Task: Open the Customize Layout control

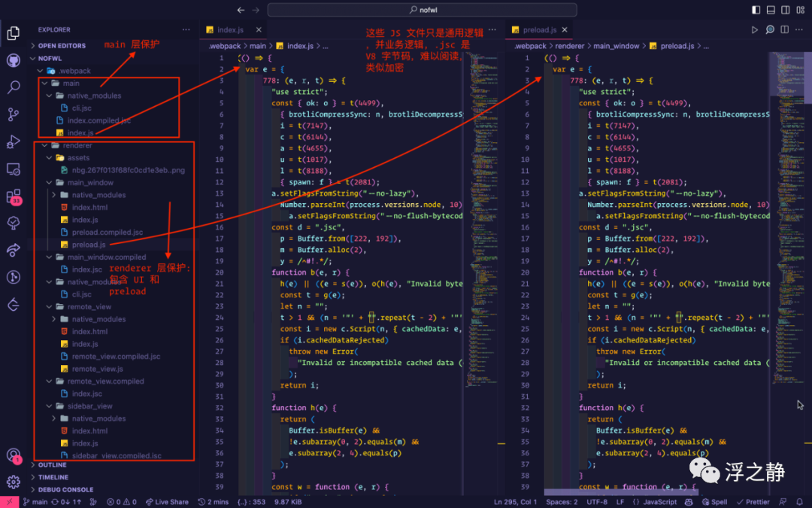Action: (x=800, y=10)
